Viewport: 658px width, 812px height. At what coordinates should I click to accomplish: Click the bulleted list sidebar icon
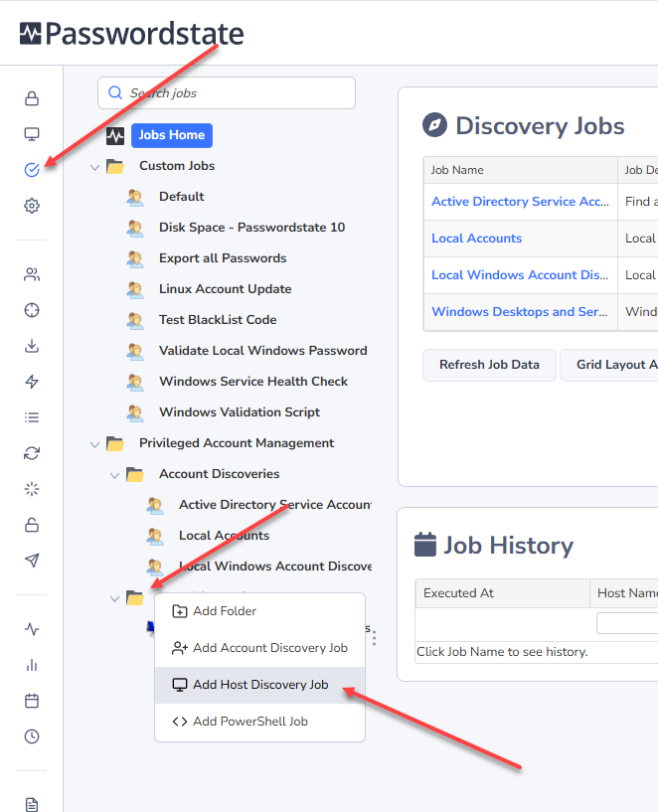coord(32,417)
